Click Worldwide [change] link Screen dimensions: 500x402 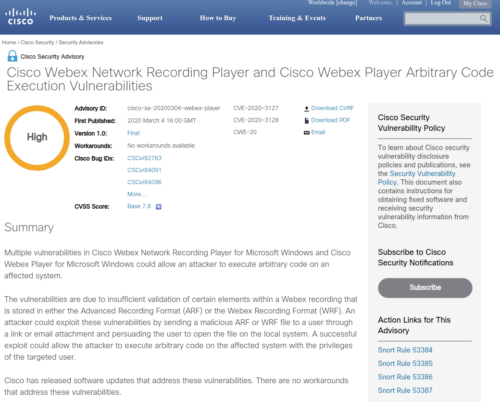tap(332, 3)
